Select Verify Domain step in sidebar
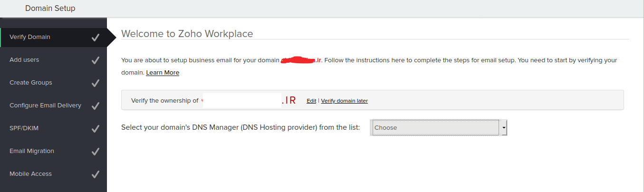Viewport: 644px width, 192px height. (x=30, y=37)
